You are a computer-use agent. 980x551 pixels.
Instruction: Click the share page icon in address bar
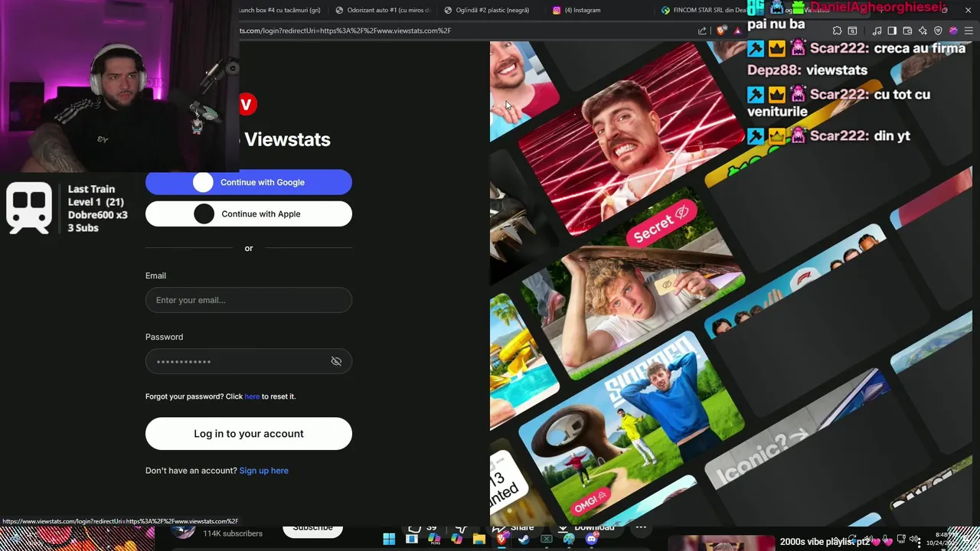pyautogui.click(x=702, y=31)
